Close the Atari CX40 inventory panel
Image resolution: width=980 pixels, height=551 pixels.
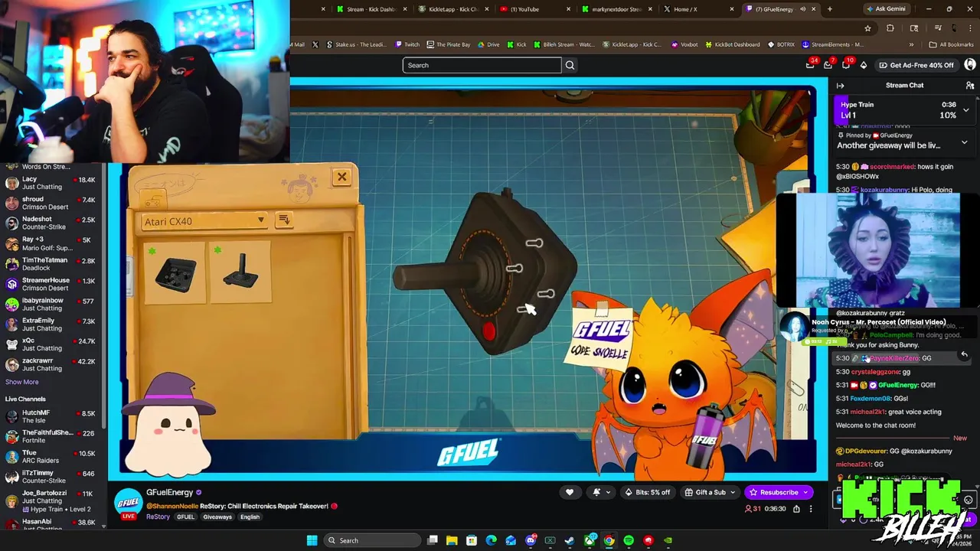[x=341, y=177]
